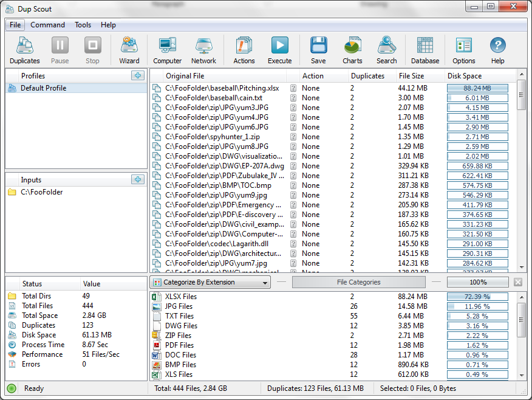532x400 pixels.
Task: Click the XLSX Files category icon
Action: coord(157,297)
